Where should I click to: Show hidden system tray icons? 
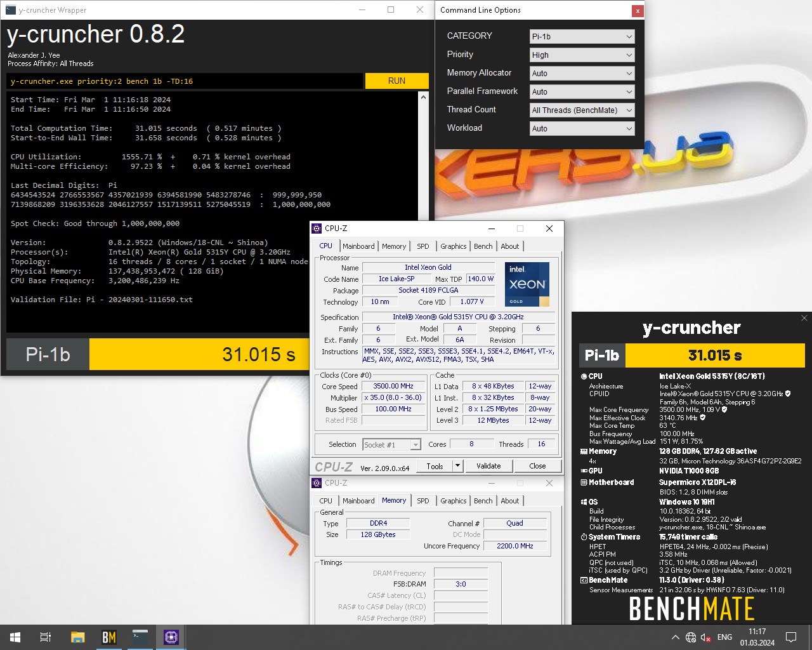pos(675,637)
